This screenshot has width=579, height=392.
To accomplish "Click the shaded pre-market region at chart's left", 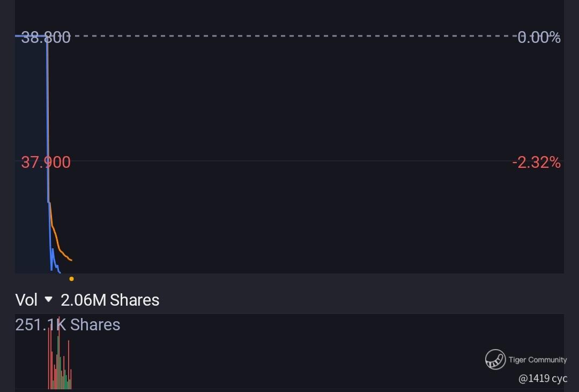I will point(31,161).
